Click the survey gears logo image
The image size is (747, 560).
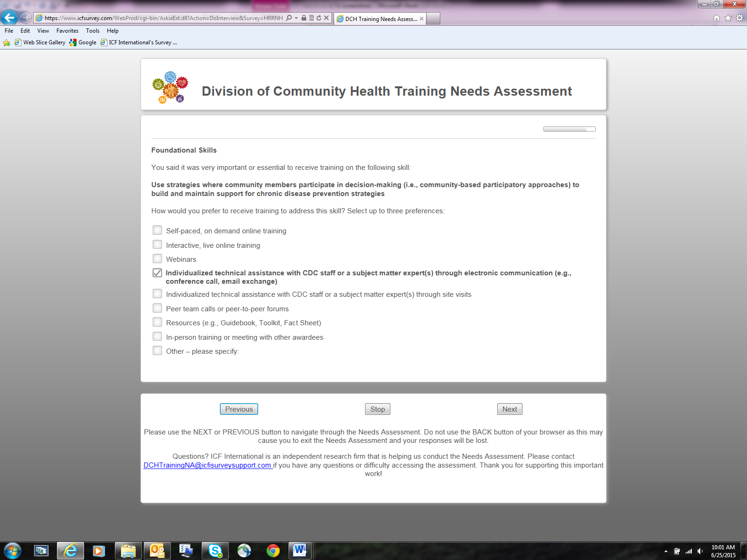pyautogui.click(x=170, y=87)
